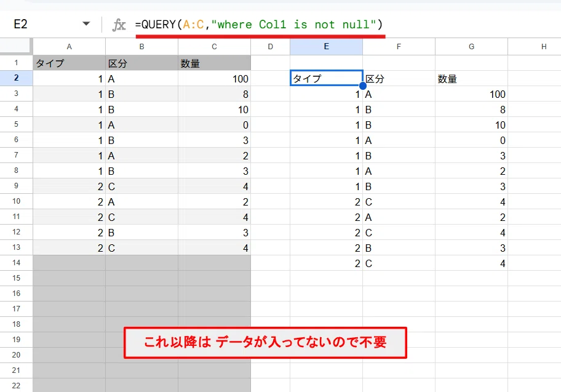The height and width of the screenshot is (392, 561).
Task: Click empty grey cell A14
Action: [x=69, y=263]
